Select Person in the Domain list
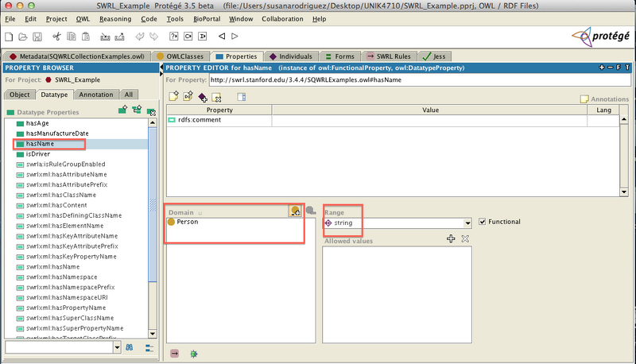Image resolution: width=636 pixels, height=364 pixels. pos(188,222)
